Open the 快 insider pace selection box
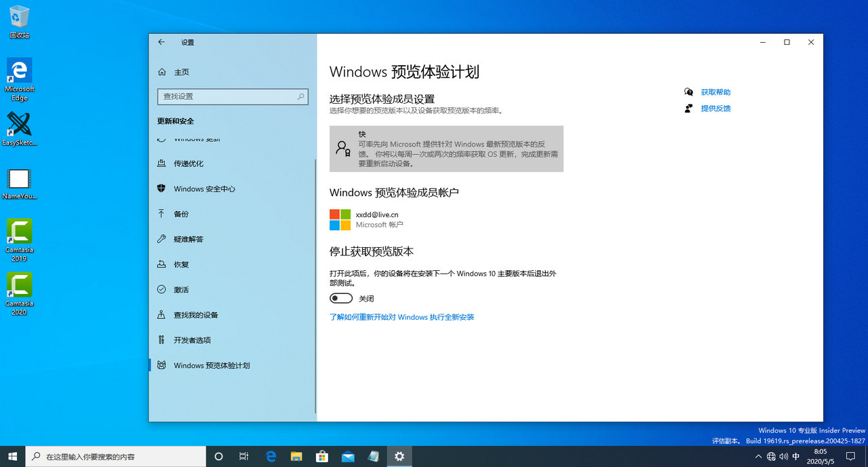 (x=446, y=148)
